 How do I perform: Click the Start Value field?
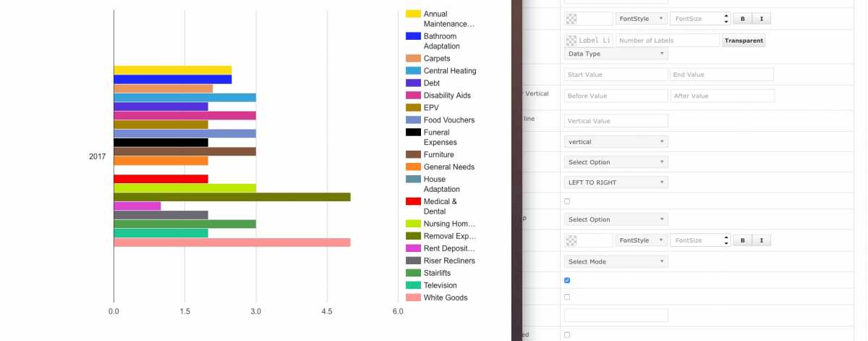point(616,75)
